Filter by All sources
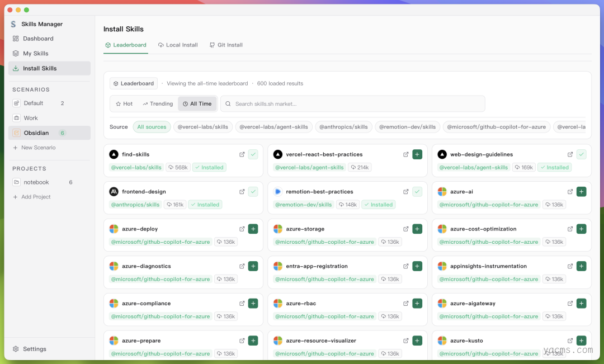 point(152,127)
